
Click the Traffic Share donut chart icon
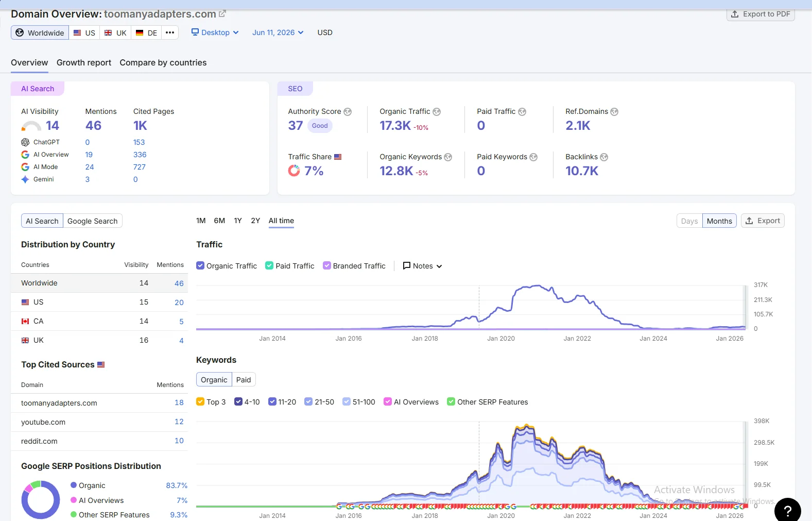pyautogui.click(x=294, y=171)
